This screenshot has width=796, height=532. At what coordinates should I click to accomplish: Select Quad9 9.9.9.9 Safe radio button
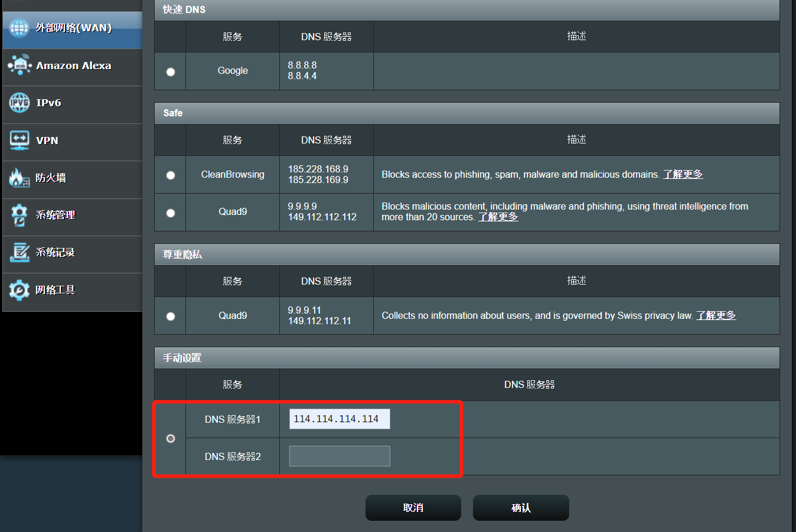171,213
